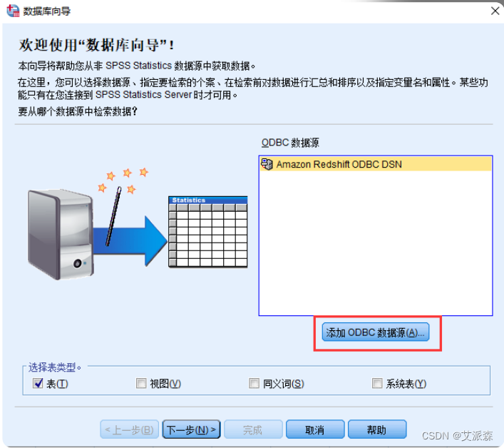Check the 同义词(S) checkbox
The width and height of the screenshot is (504, 448).
254,383
